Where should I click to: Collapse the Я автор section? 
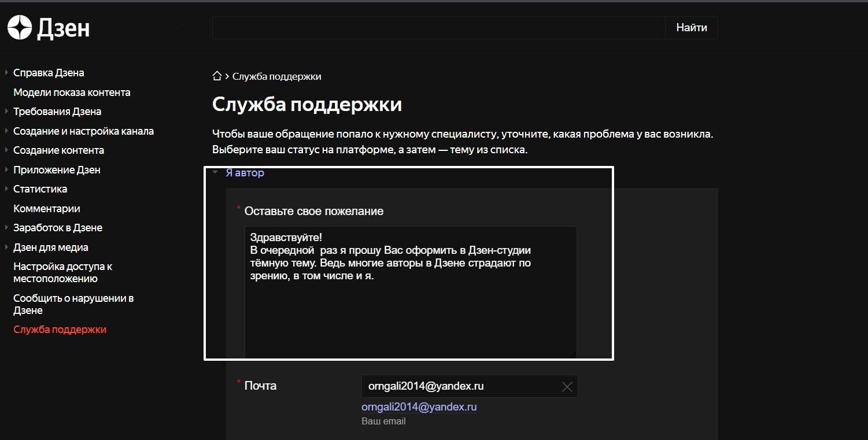pos(215,172)
